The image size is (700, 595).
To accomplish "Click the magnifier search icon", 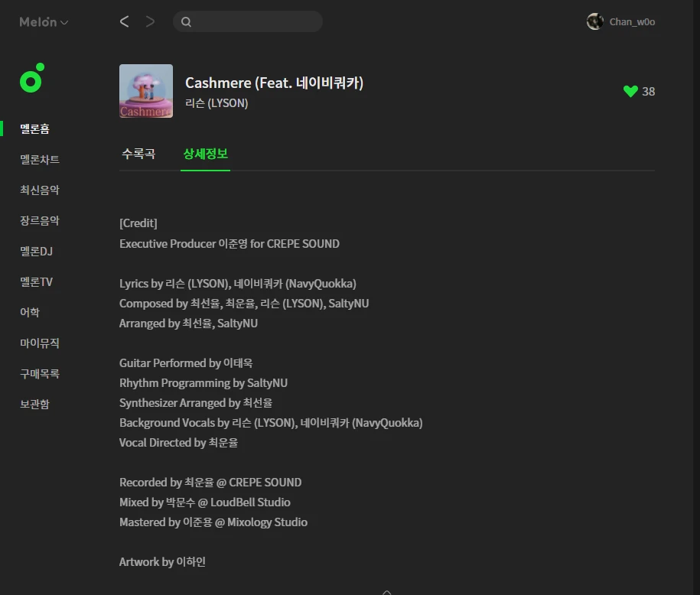I will [x=186, y=22].
